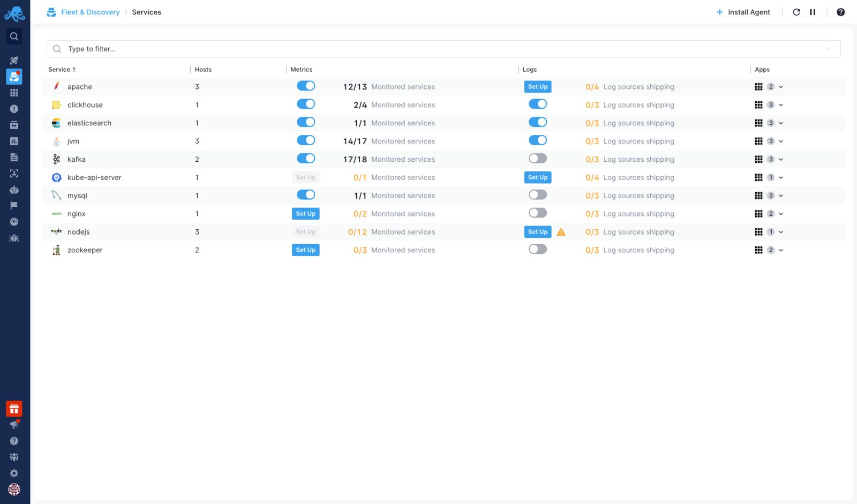Select the Fleet & Discovery sidebar icon
The height and width of the screenshot is (504, 857).
(14, 77)
